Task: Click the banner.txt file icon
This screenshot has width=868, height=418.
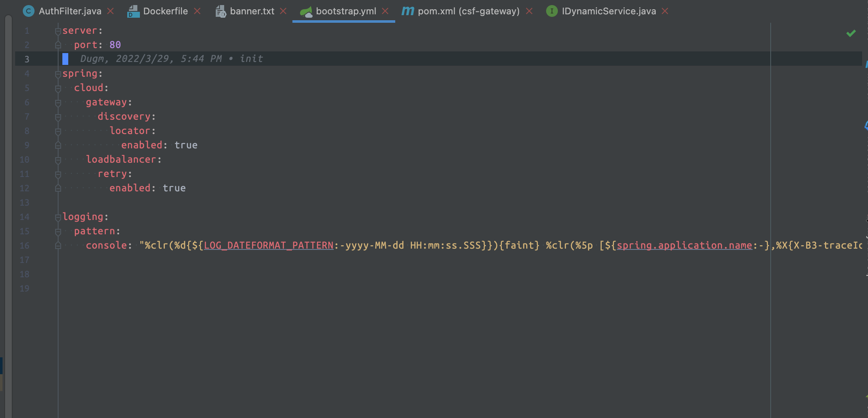Action: 221,11
